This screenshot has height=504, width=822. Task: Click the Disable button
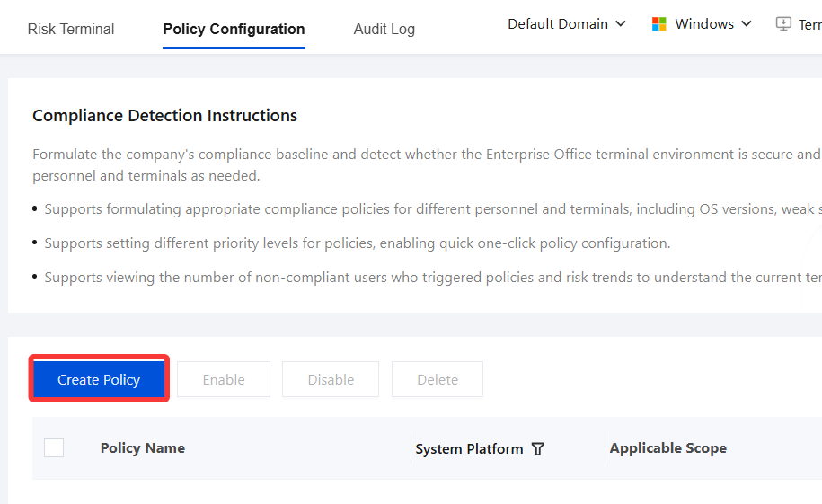click(331, 379)
